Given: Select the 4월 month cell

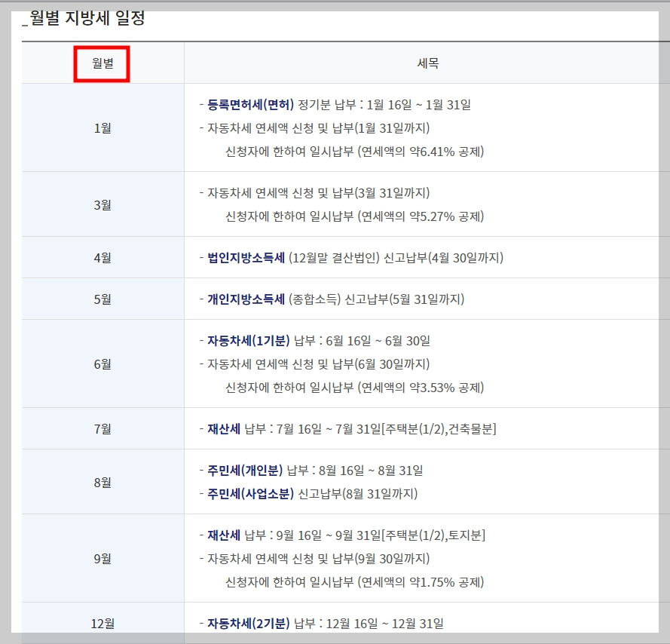Looking at the screenshot, I should click(x=102, y=258).
